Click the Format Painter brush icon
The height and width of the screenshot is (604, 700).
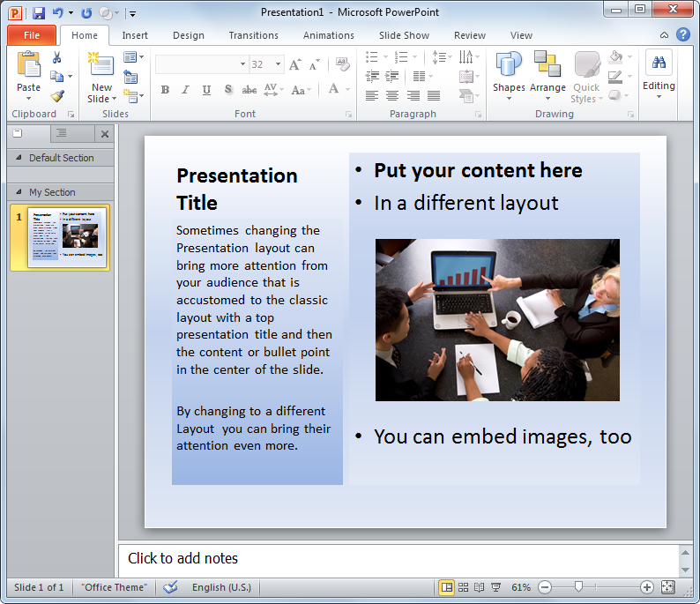click(x=57, y=96)
